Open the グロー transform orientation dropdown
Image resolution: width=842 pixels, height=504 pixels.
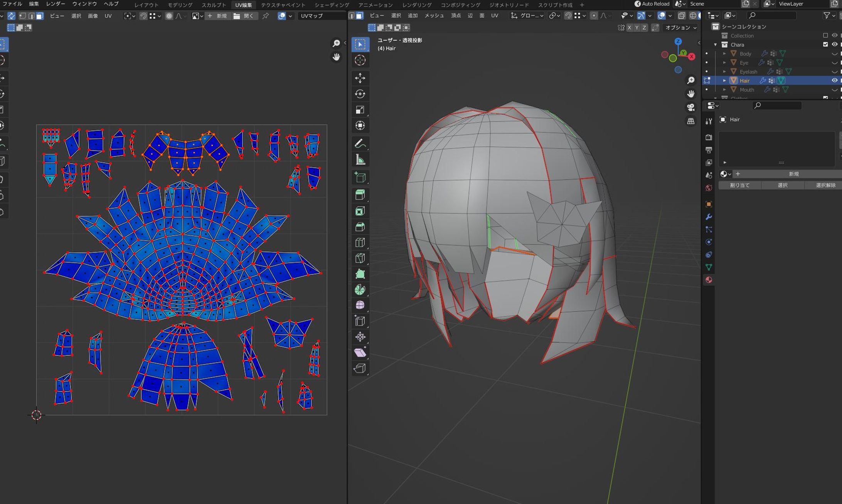coord(527,16)
